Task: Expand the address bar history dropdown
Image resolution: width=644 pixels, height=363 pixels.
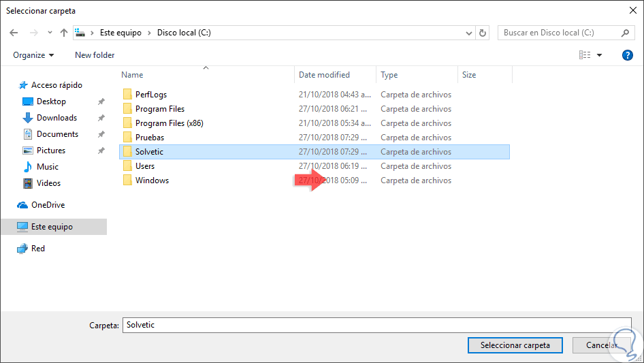Action: click(469, 33)
